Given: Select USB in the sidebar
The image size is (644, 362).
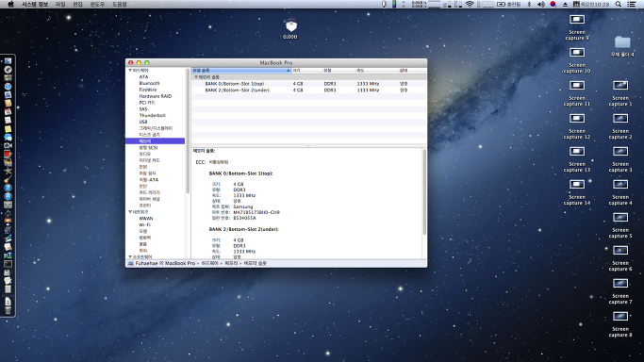Looking at the screenshot, I should tap(142, 122).
